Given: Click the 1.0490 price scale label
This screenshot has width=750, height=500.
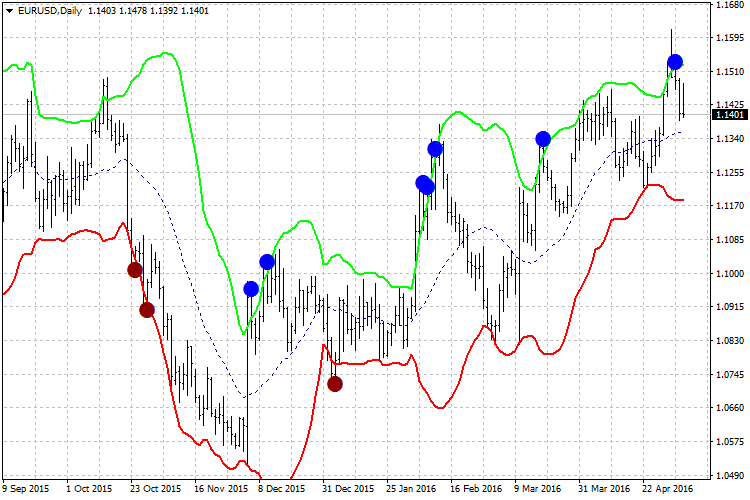Looking at the screenshot, I should pyautogui.click(x=730, y=475).
